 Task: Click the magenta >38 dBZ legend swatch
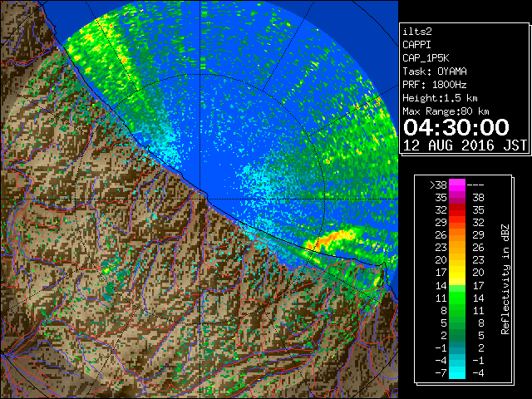(x=457, y=185)
